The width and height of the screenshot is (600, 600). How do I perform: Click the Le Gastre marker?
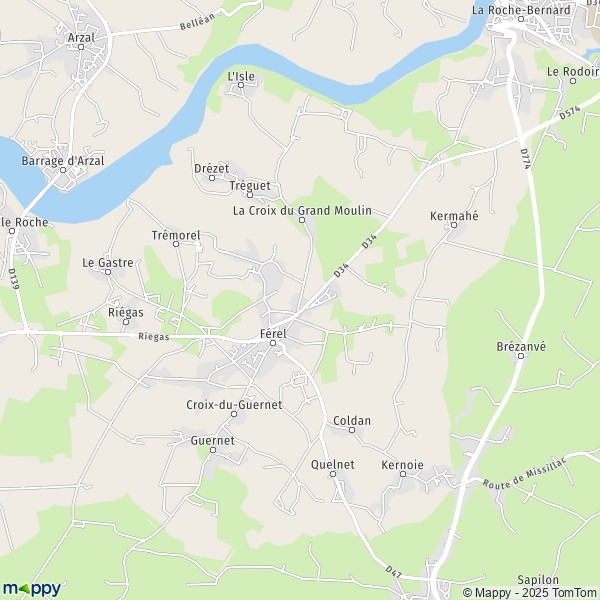[x=108, y=272]
